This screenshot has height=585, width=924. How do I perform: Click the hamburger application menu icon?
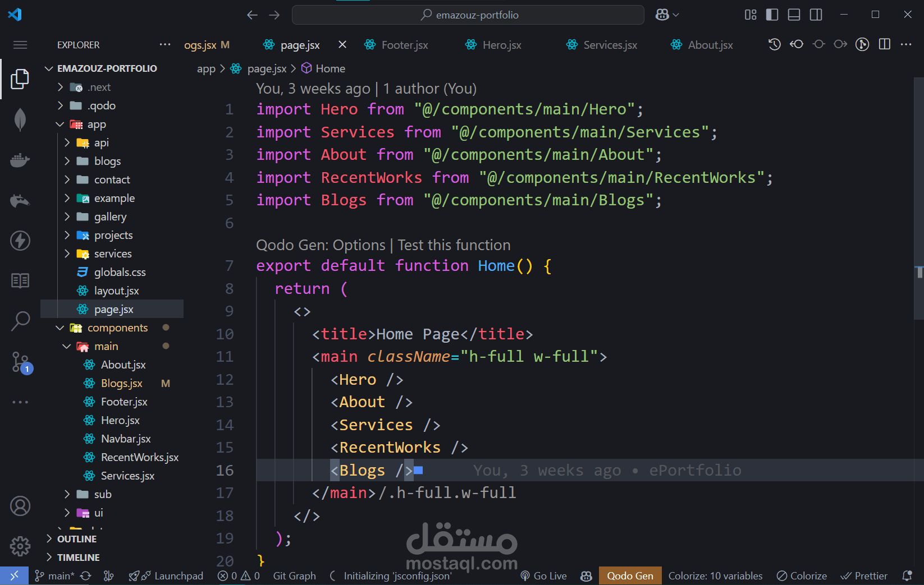tap(20, 45)
